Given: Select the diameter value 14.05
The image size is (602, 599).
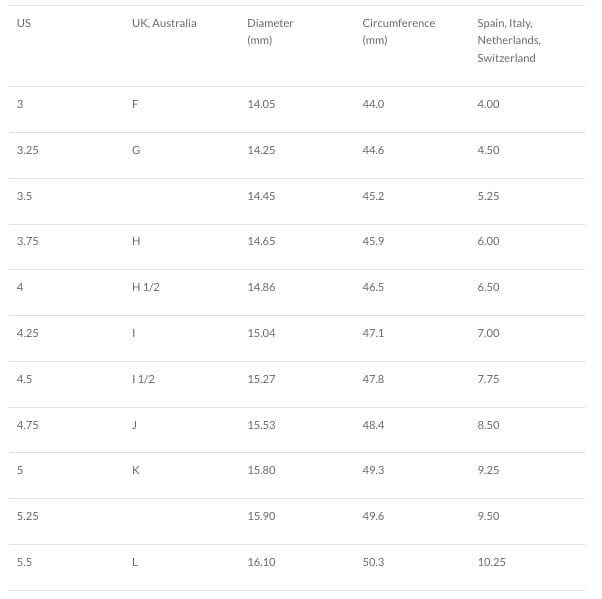Looking at the screenshot, I should (261, 104).
